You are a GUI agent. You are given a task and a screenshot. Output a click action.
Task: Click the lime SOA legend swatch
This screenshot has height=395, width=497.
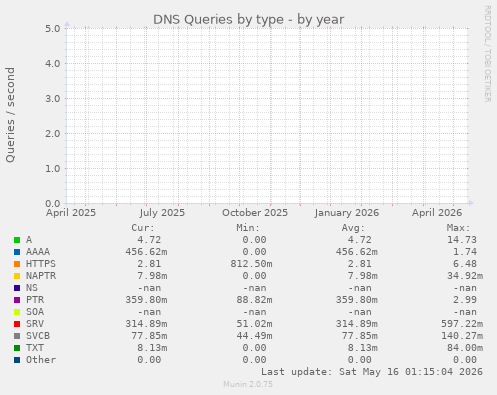pos(17,312)
